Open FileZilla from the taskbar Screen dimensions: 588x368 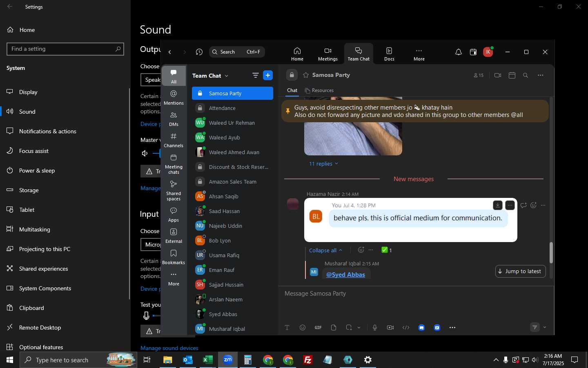tap(308, 360)
